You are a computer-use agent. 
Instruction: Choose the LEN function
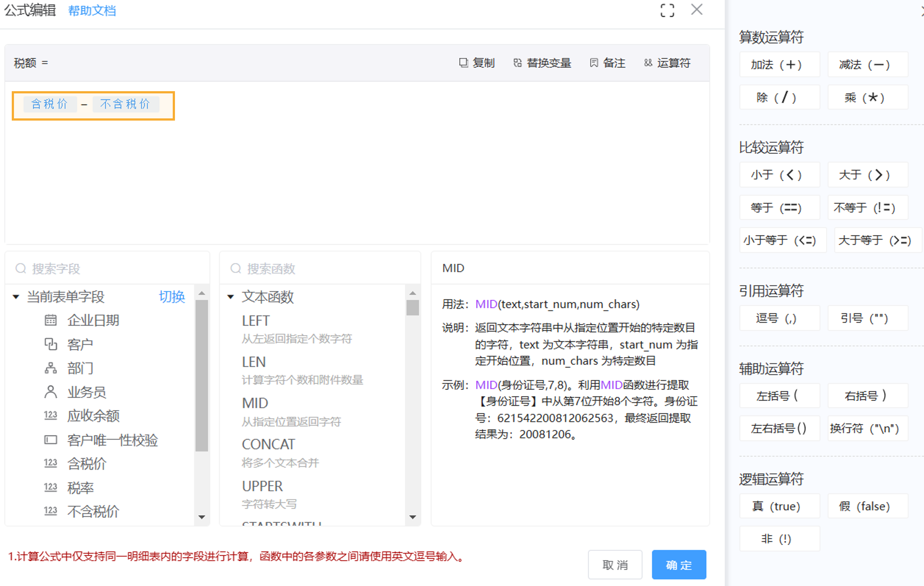254,362
